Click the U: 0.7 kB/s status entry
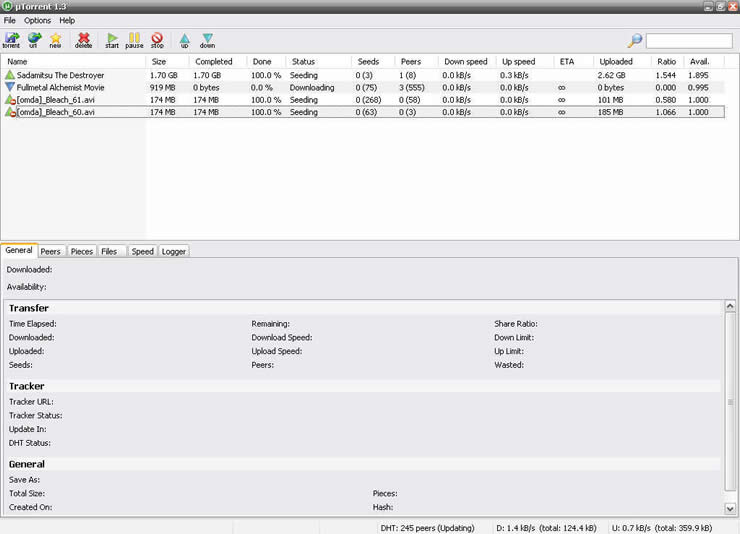 (x=662, y=528)
